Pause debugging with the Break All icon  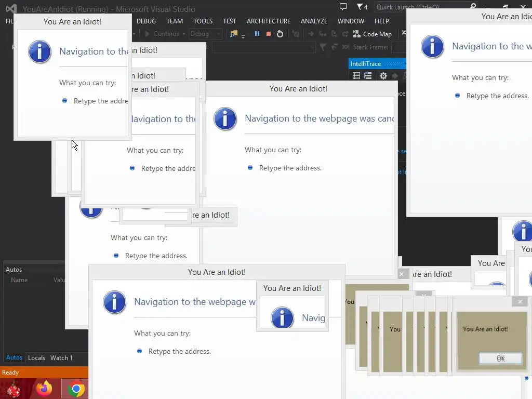point(257,34)
